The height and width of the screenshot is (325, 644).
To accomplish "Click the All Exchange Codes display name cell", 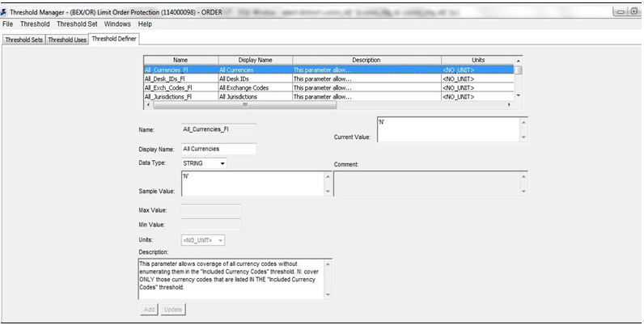I will pyautogui.click(x=255, y=88).
